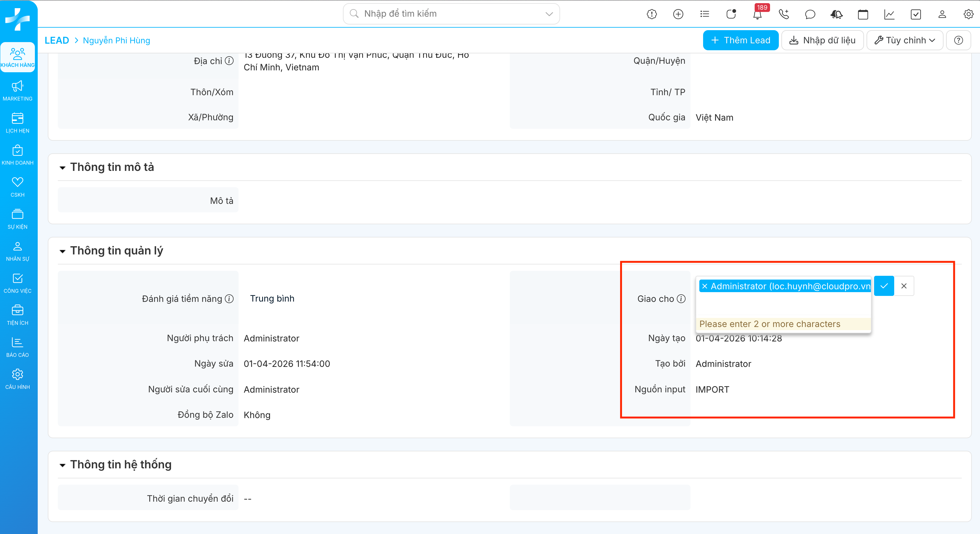
Task: Open the notifications bell icon
Action: (757, 14)
